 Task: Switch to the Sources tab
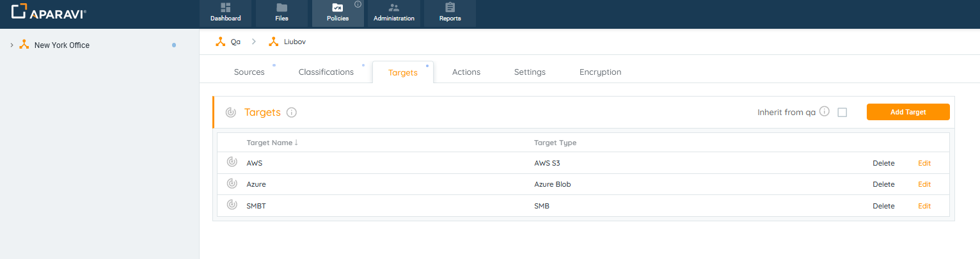pos(249,72)
